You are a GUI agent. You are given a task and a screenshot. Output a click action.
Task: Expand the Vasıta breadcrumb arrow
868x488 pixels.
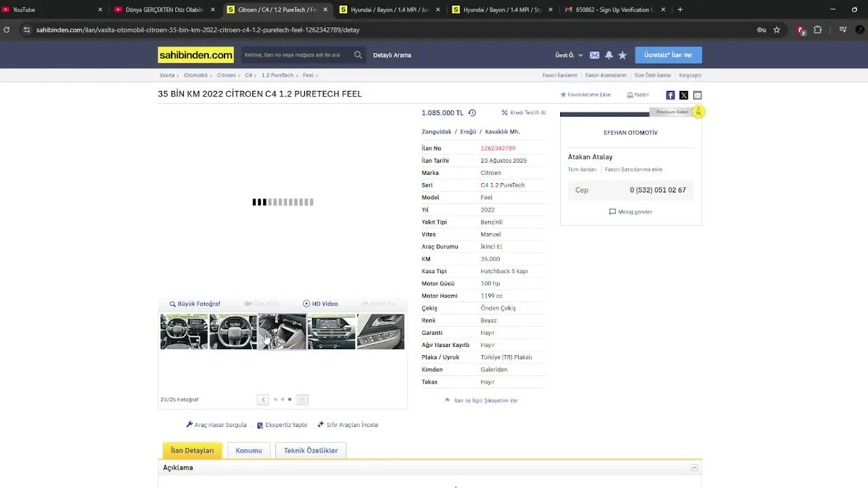coord(178,75)
